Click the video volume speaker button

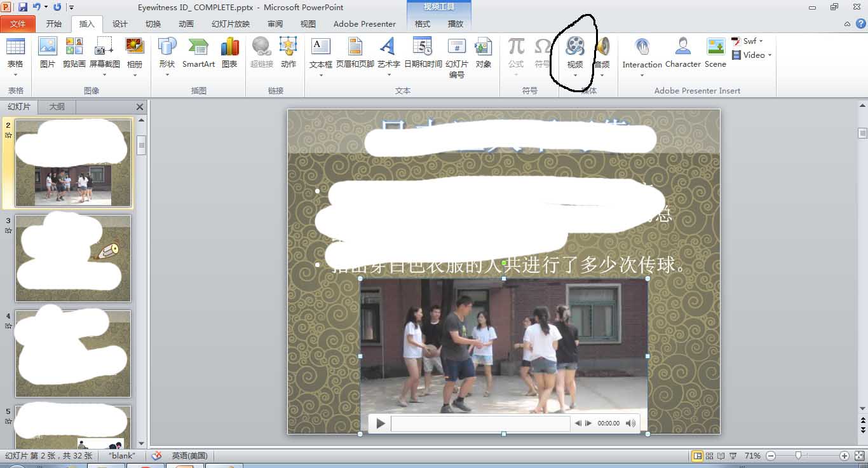[630, 423]
